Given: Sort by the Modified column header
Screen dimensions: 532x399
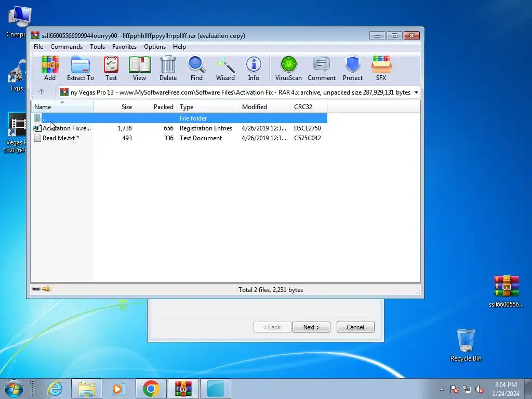Looking at the screenshot, I should tap(264, 107).
